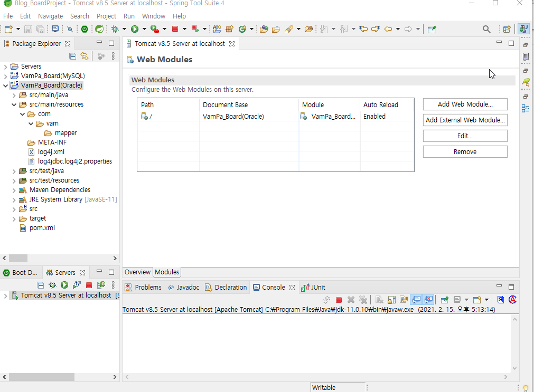Image resolution: width=534 pixels, height=392 pixels.
Task: Select the VamPa_Board(Oracle) module row
Action: click(276, 117)
